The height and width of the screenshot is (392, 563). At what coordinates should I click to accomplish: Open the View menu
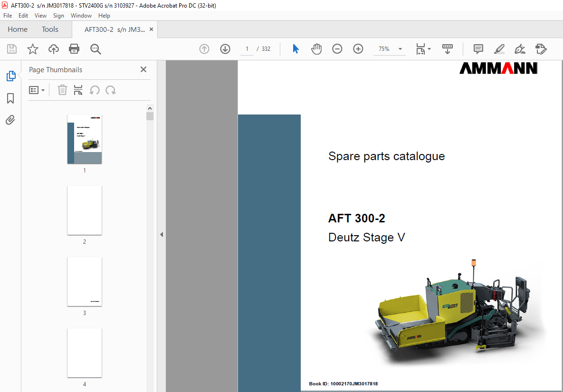click(x=40, y=15)
